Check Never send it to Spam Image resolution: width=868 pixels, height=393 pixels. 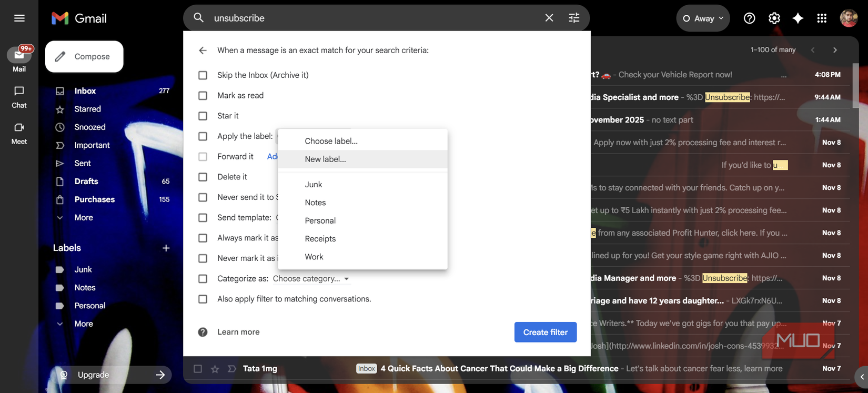203,197
